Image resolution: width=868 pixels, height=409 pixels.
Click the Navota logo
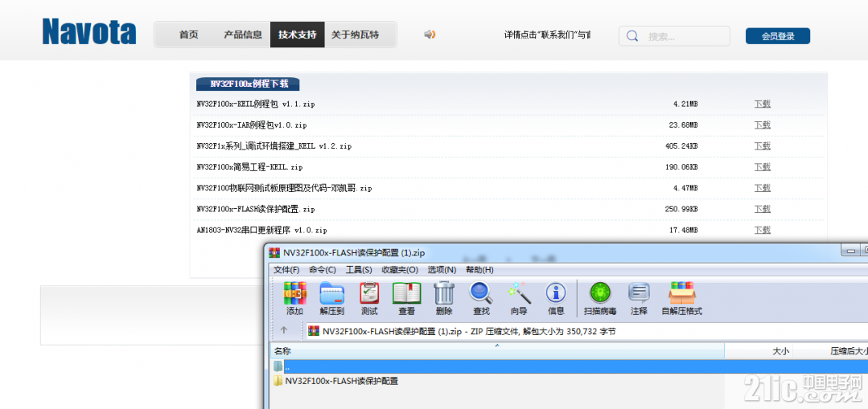89,31
